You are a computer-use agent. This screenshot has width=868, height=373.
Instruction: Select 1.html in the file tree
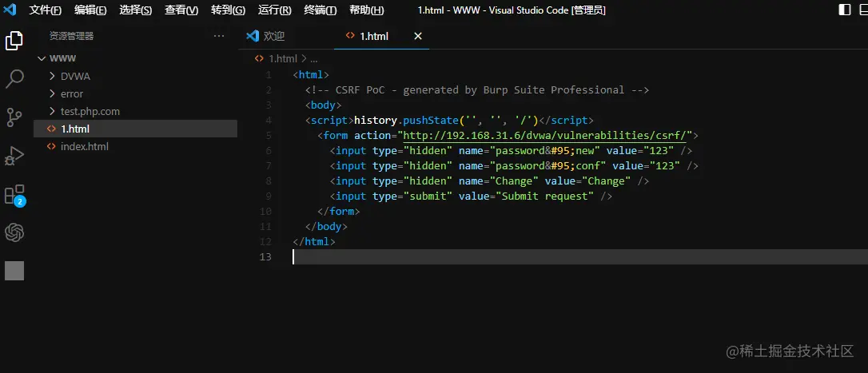pyautogui.click(x=135, y=129)
